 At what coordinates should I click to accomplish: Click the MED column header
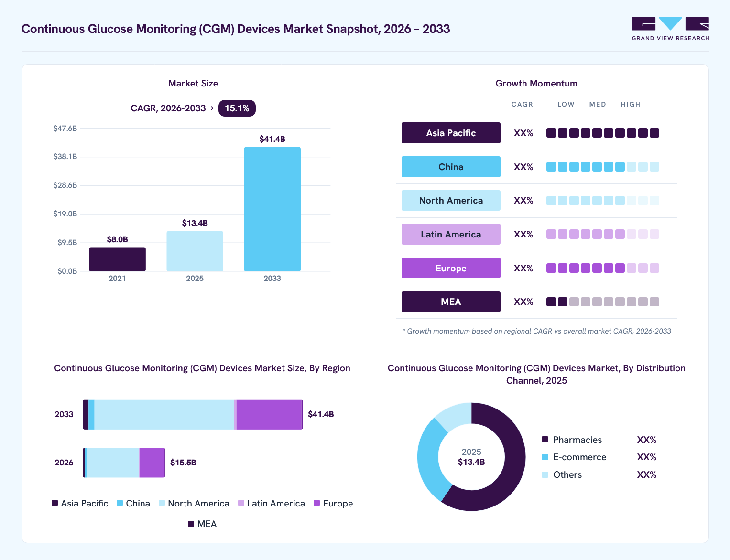coord(598,104)
